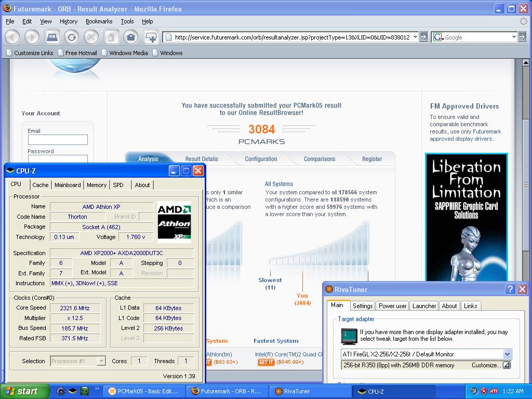Switch to the SPD tab in CPU-Z
The height and width of the screenshot is (399, 532).
(118, 185)
